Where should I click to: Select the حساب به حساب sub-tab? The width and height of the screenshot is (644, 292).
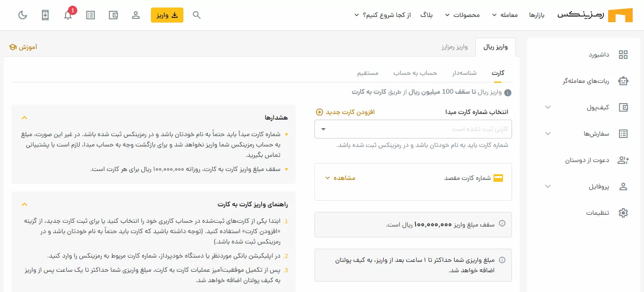pos(415,73)
